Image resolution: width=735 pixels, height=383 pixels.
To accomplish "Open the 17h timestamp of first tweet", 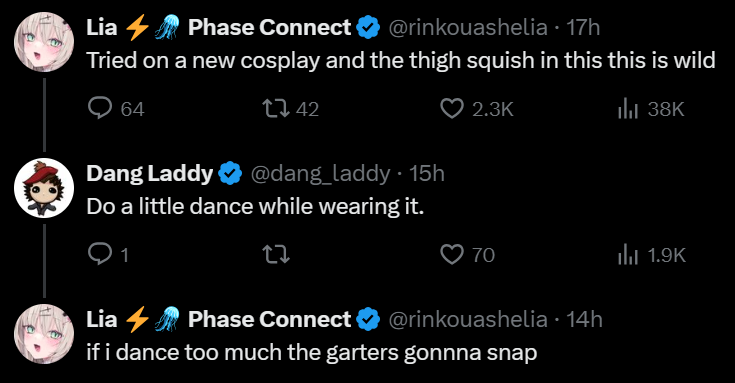I will [583, 28].
